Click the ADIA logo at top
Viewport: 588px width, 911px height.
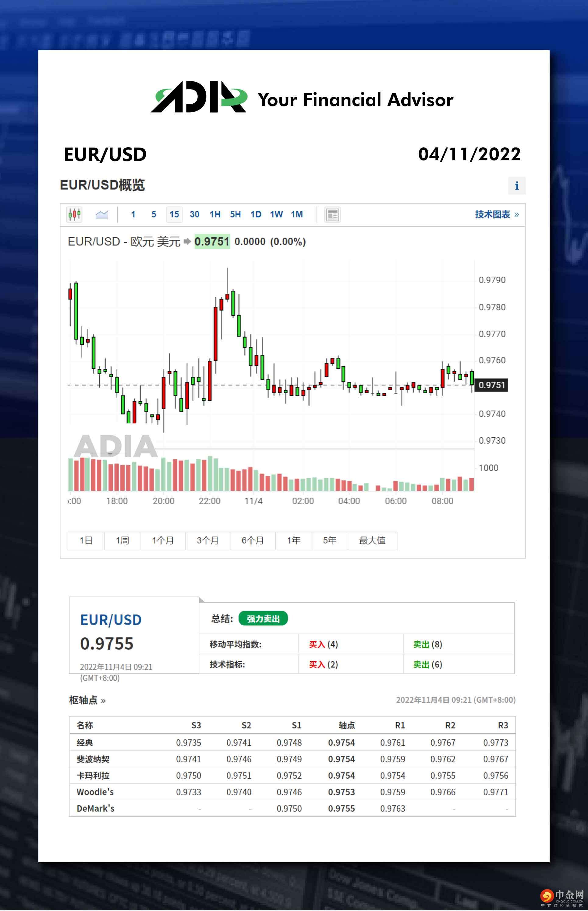(199, 97)
